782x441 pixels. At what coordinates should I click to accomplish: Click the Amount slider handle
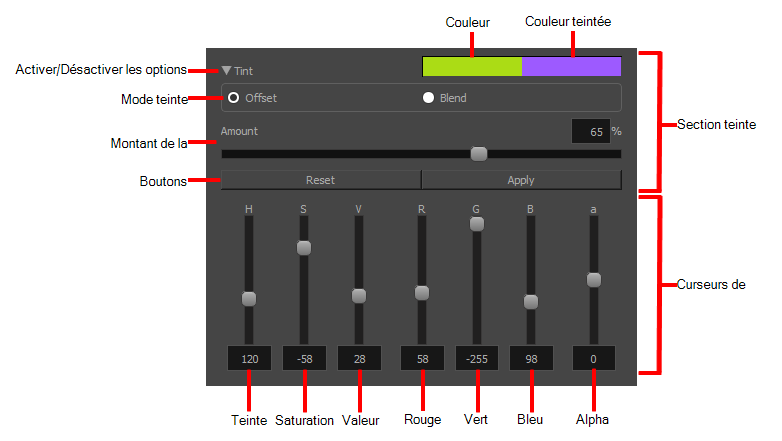[x=479, y=154]
